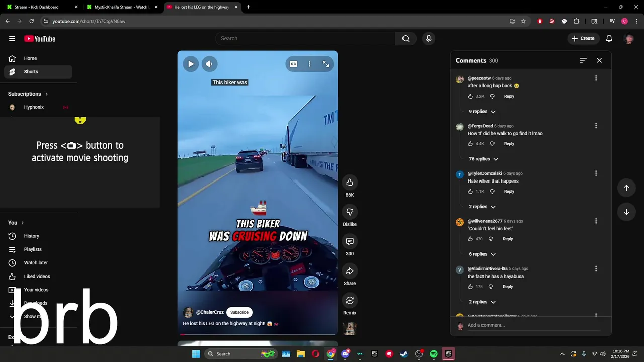The image size is (644, 362).
Task: Open Liked videos in the sidebar
Action: point(38,276)
